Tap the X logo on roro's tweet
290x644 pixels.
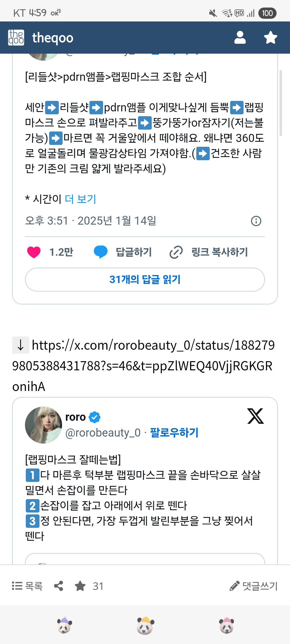pyautogui.click(x=255, y=416)
